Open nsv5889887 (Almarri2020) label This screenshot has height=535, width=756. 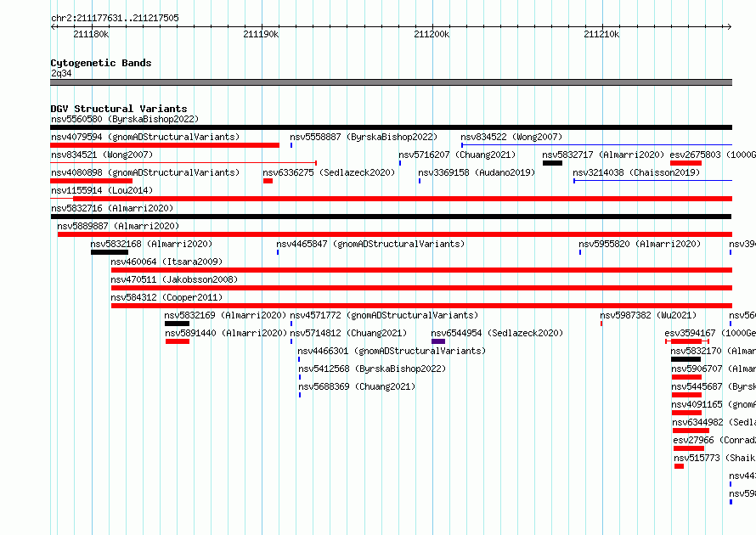pyautogui.click(x=118, y=226)
